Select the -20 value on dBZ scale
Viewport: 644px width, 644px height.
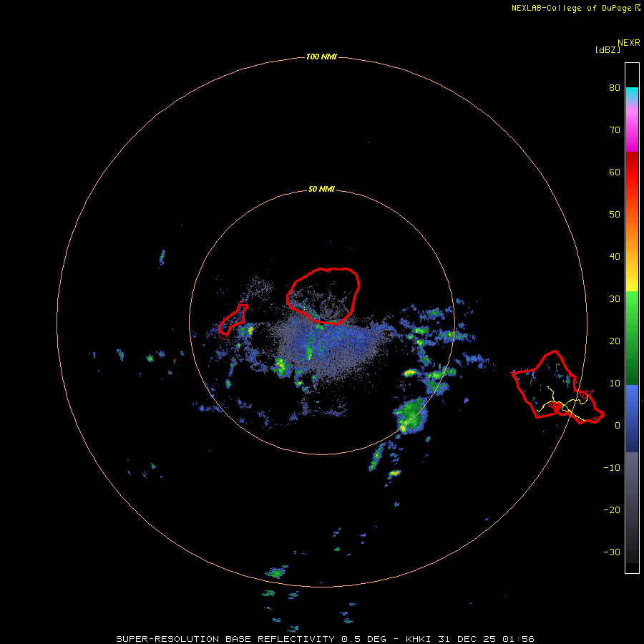612,509
